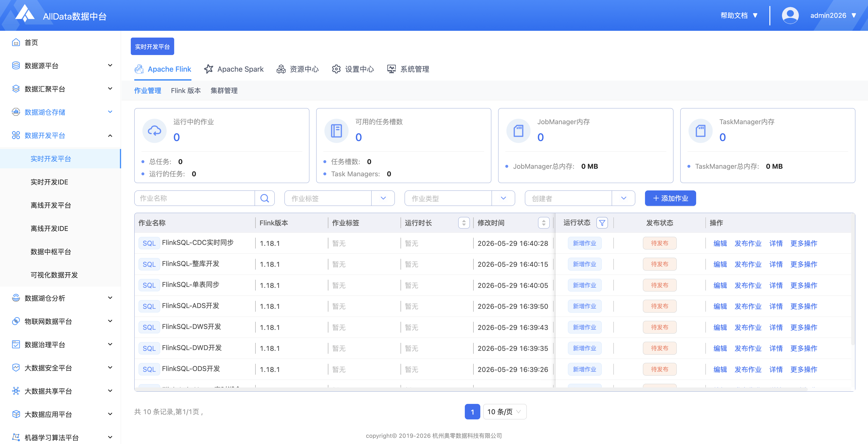Click the memory card icon in TaskManager内存 card

coord(700,131)
